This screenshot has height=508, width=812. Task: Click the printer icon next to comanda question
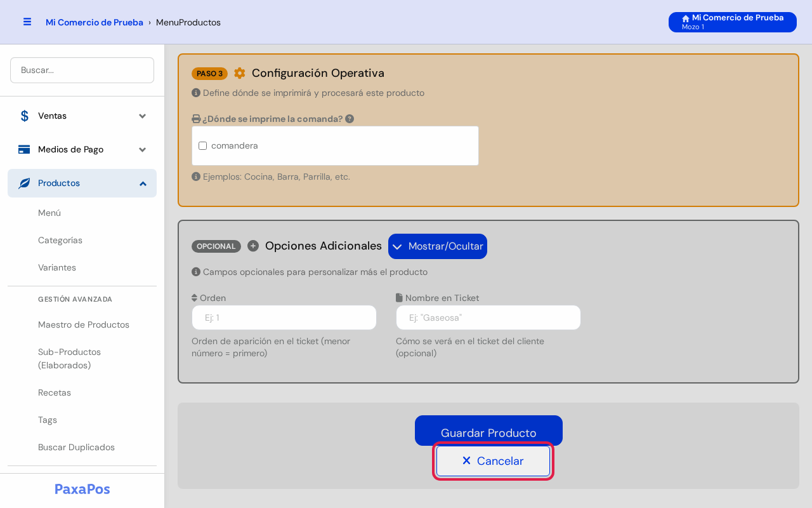(196, 119)
